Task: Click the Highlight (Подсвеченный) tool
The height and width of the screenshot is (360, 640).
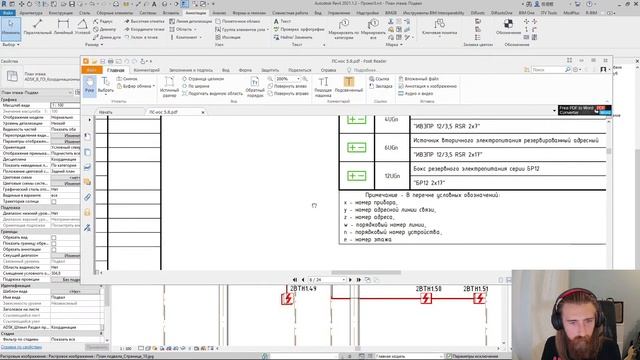Action: (349, 85)
